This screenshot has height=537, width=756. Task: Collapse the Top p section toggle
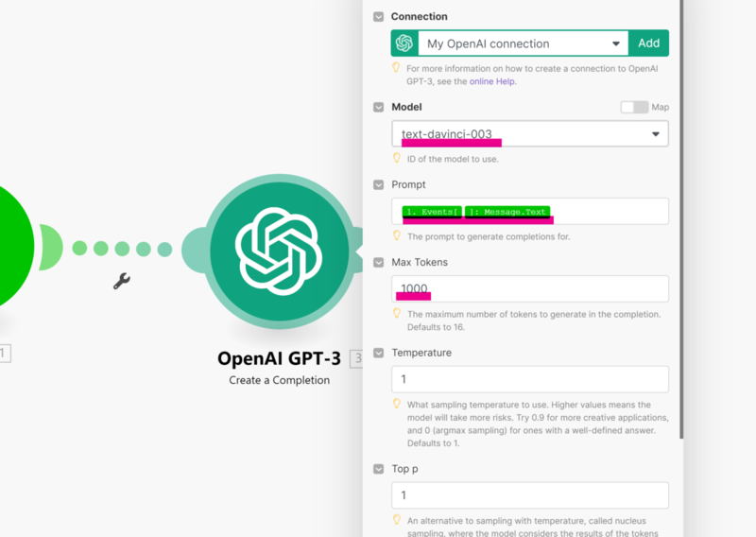click(379, 469)
